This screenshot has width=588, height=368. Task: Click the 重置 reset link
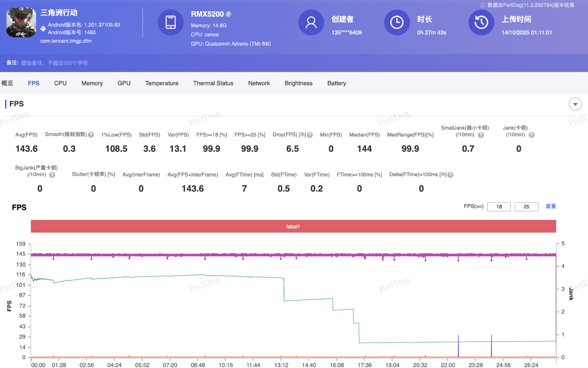point(550,206)
